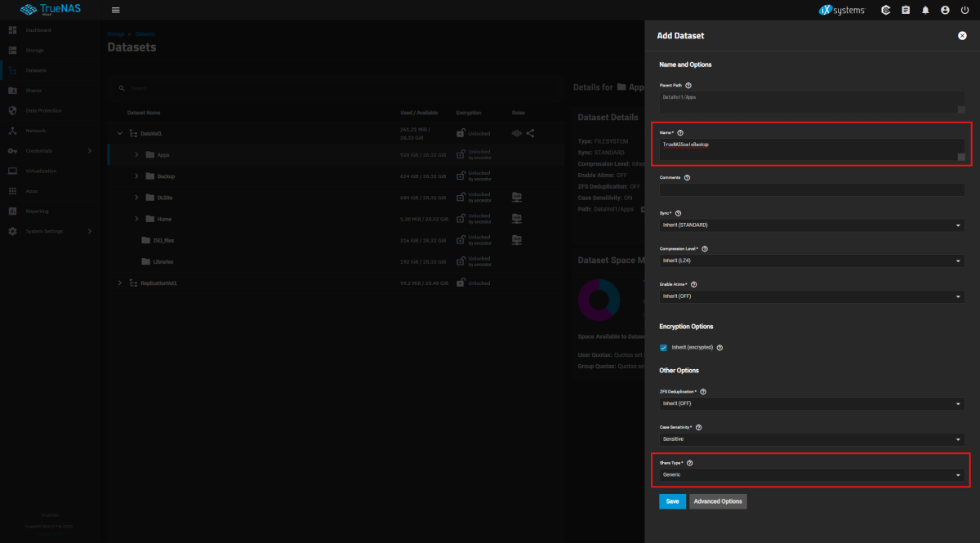Click the SMB role icon on DLSite row
This screenshot has height=543, width=980.
coord(516,197)
